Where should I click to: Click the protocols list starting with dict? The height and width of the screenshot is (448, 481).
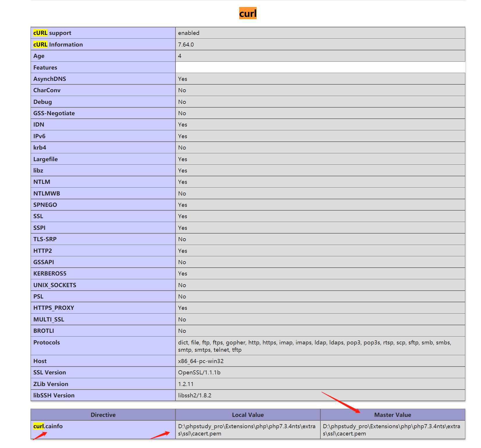pyautogui.click(x=315, y=346)
